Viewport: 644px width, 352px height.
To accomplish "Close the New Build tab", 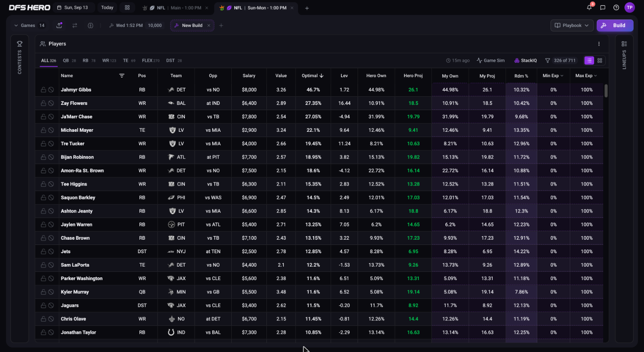I will [x=208, y=26].
